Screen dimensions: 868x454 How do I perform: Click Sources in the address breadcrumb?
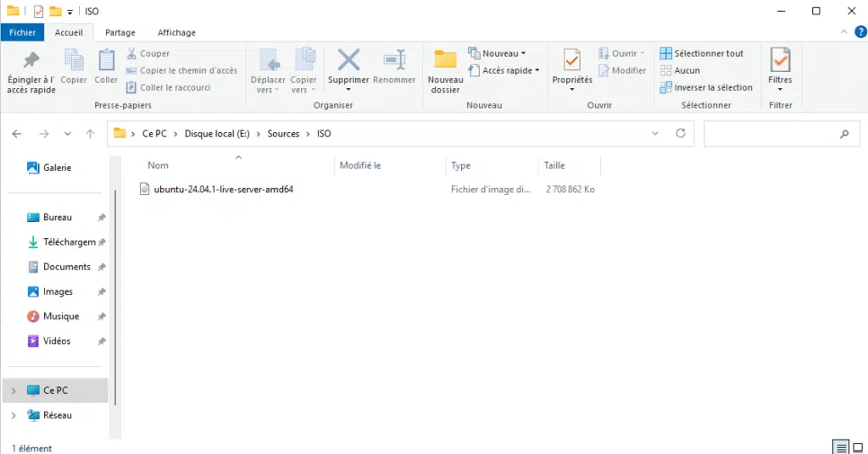[283, 134]
